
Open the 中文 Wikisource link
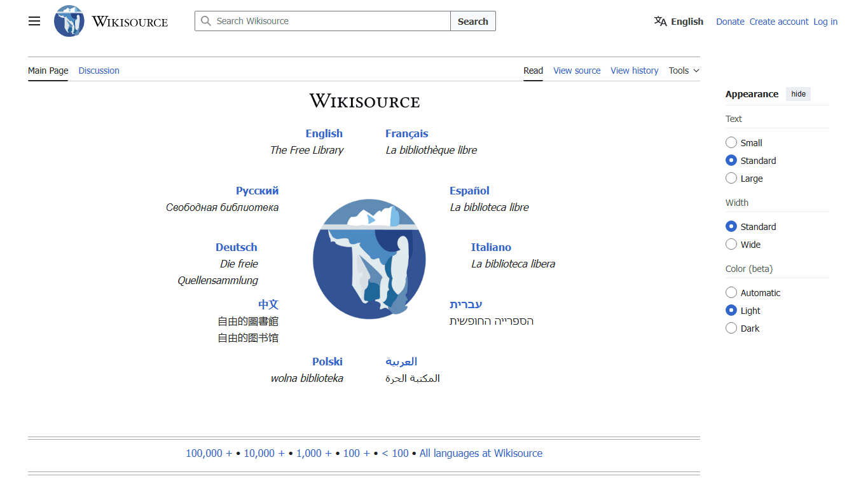point(268,304)
